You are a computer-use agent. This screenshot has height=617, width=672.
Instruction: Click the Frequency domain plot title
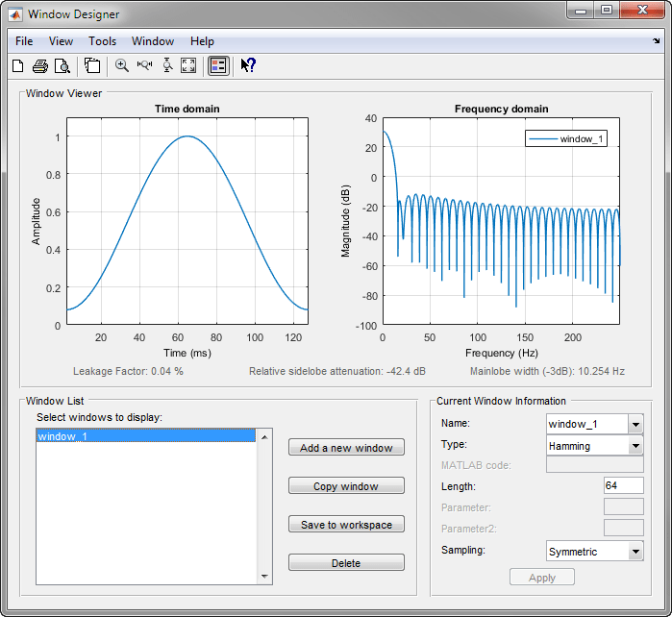pos(502,109)
